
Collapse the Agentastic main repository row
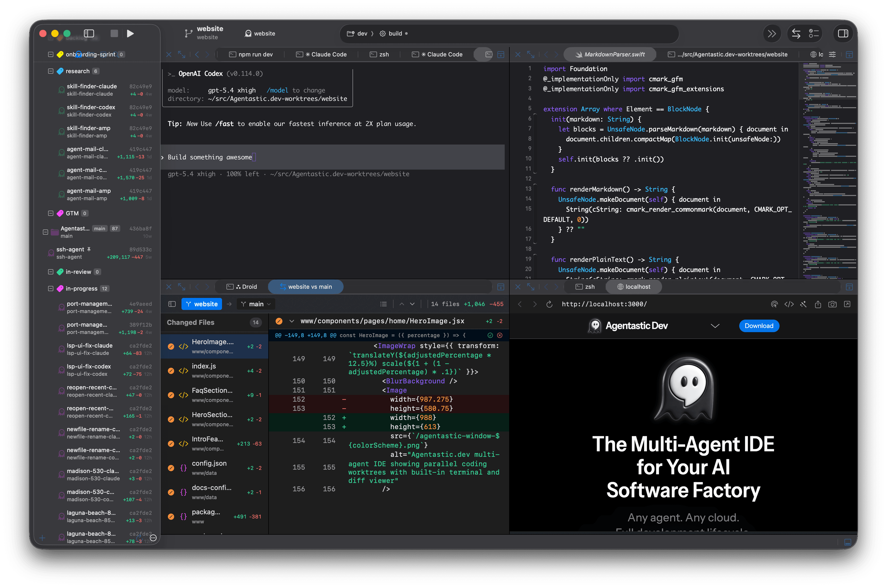tap(46, 232)
